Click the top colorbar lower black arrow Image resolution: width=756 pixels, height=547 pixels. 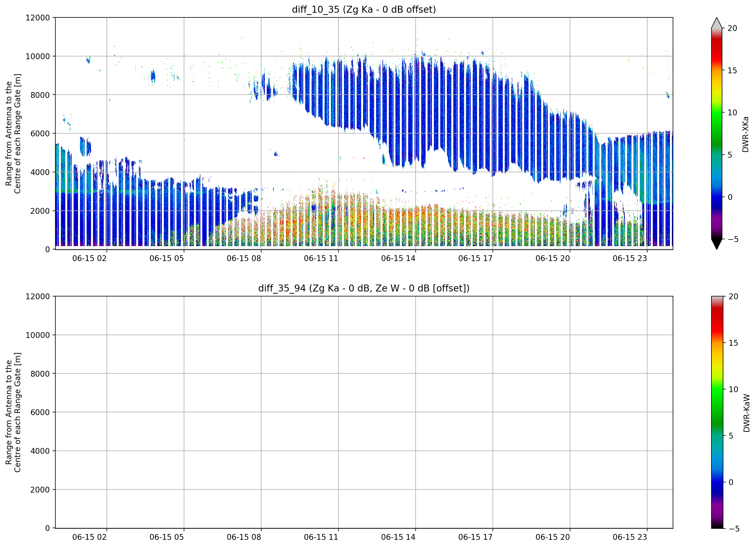tap(717, 244)
